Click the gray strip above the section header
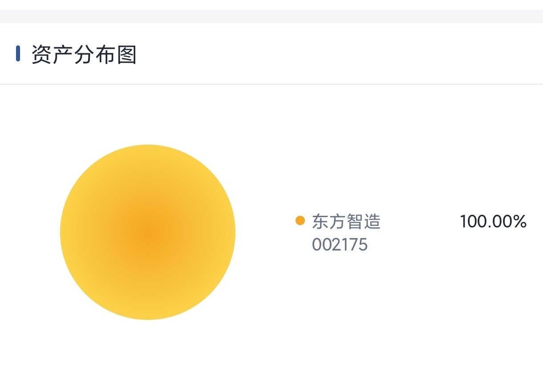Image resolution: width=543 pixels, height=392 pixels. tap(271, 16)
